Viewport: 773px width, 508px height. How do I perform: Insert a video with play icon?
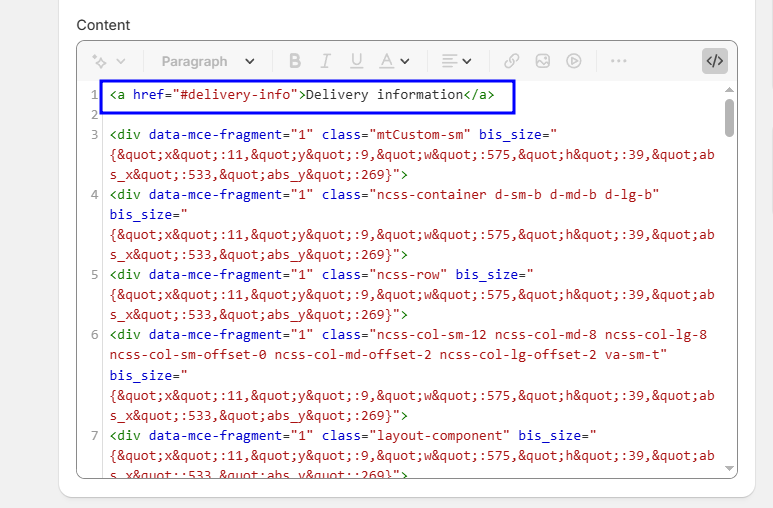point(574,61)
